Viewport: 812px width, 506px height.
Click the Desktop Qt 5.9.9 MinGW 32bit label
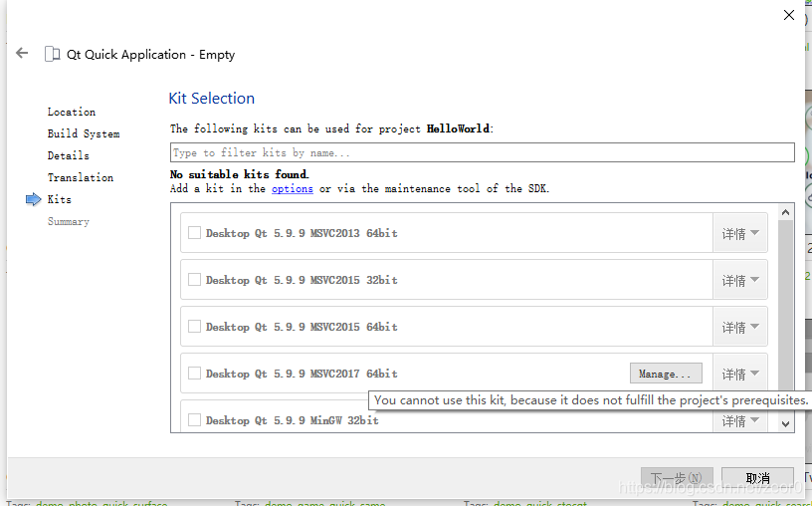click(293, 420)
